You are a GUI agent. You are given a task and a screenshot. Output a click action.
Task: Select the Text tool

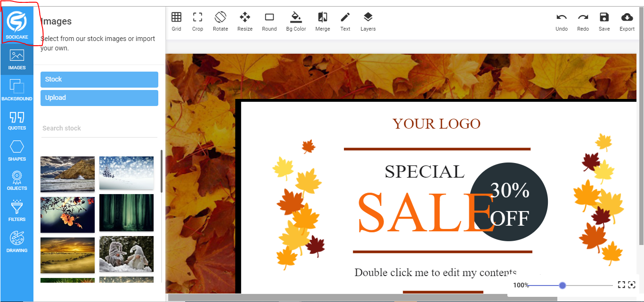[x=345, y=22]
